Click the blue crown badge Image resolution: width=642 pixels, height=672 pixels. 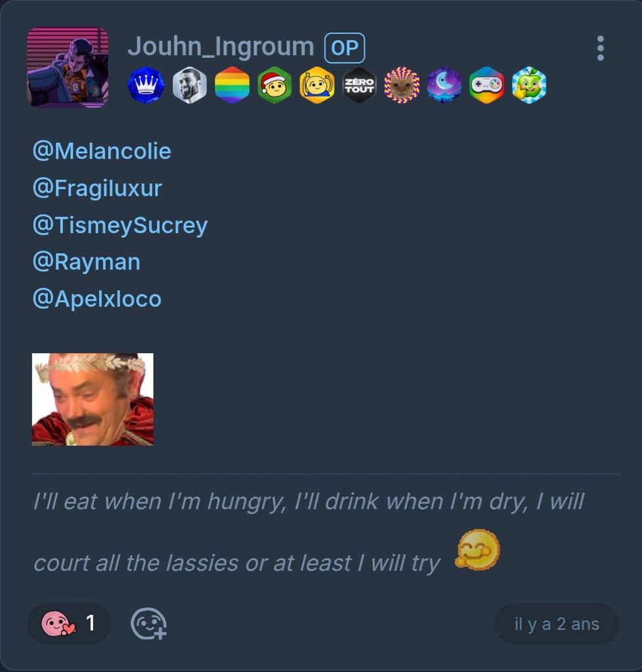tap(146, 85)
